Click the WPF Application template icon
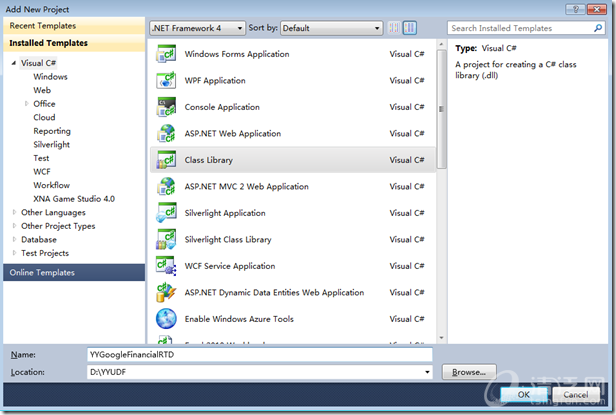This screenshot has height=415, width=616. pyautogui.click(x=166, y=80)
